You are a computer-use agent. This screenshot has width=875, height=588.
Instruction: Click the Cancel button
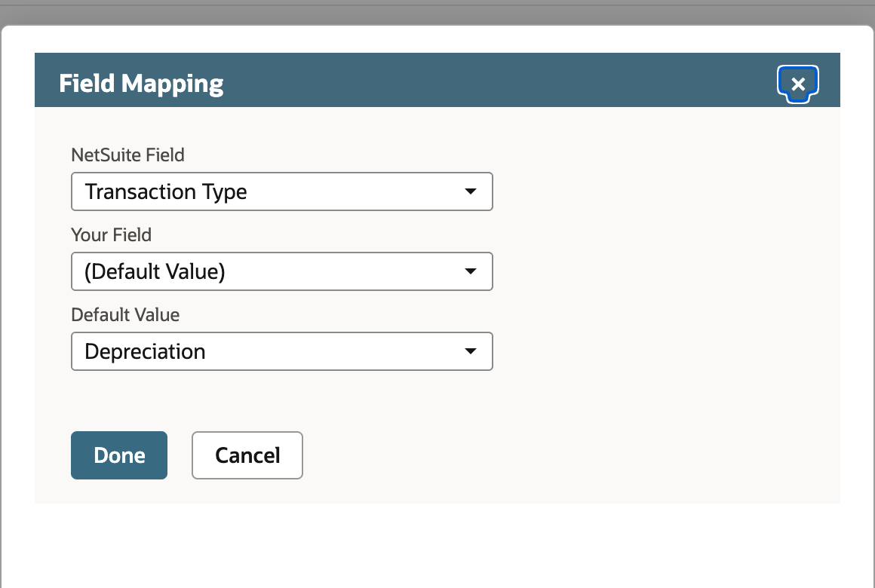(247, 455)
